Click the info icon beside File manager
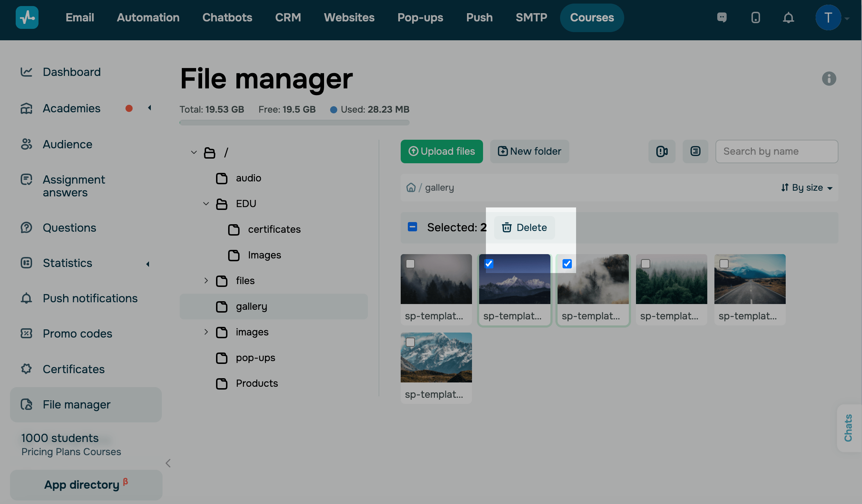 [829, 78]
